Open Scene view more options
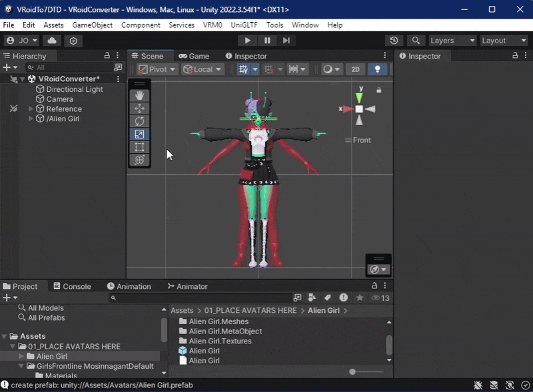Image resolution: width=533 pixels, height=392 pixels. (385, 55)
